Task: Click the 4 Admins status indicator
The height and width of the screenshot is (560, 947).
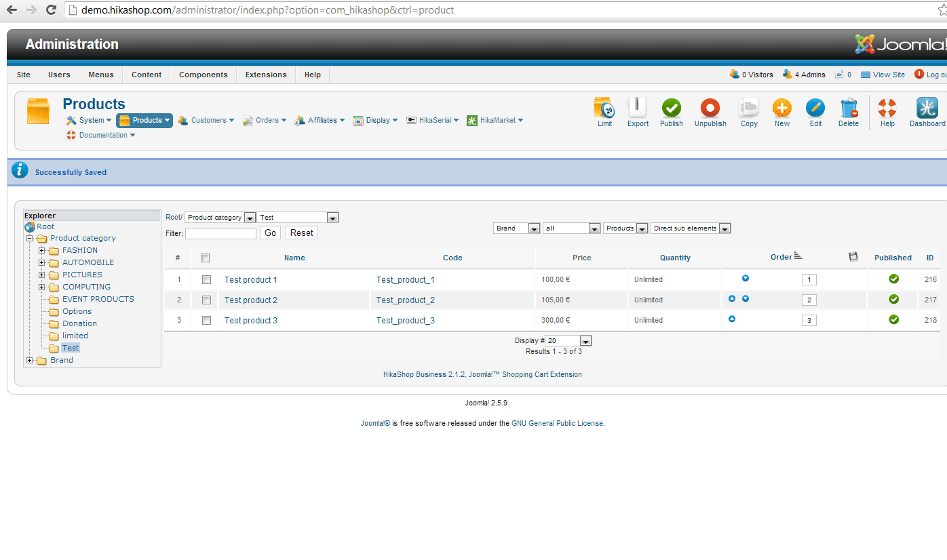Action: click(804, 75)
